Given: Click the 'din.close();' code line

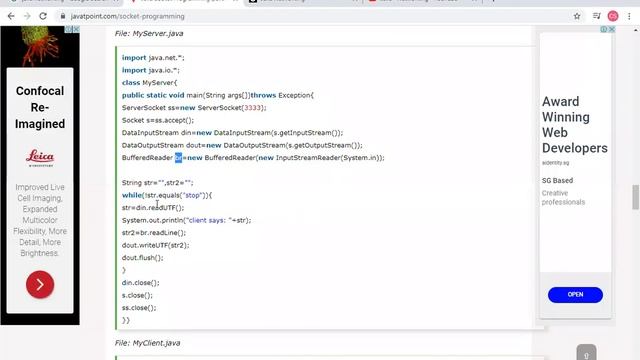Looking at the screenshot, I should pos(140,283).
